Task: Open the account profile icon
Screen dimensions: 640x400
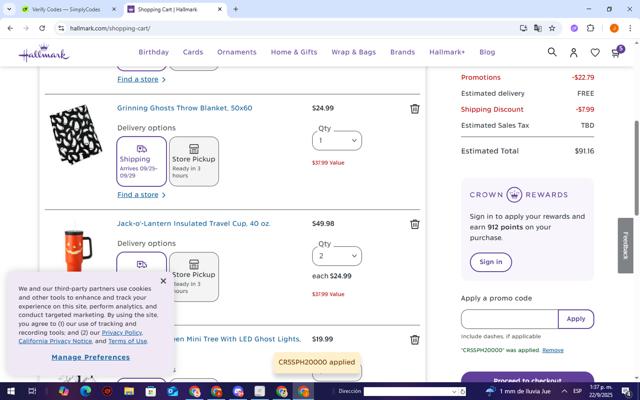Action: [573, 52]
